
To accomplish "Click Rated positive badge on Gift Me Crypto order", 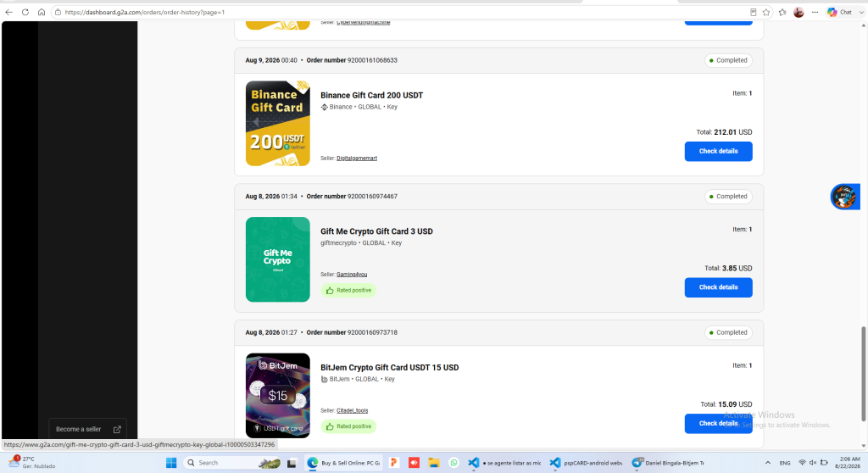I will coord(348,290).
